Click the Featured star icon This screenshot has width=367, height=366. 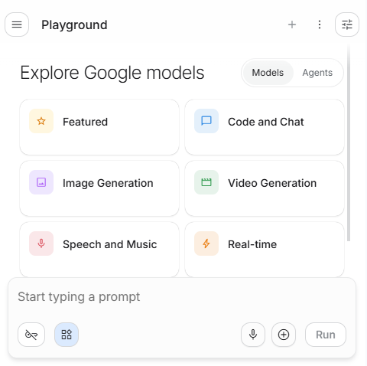coord(41,121)
